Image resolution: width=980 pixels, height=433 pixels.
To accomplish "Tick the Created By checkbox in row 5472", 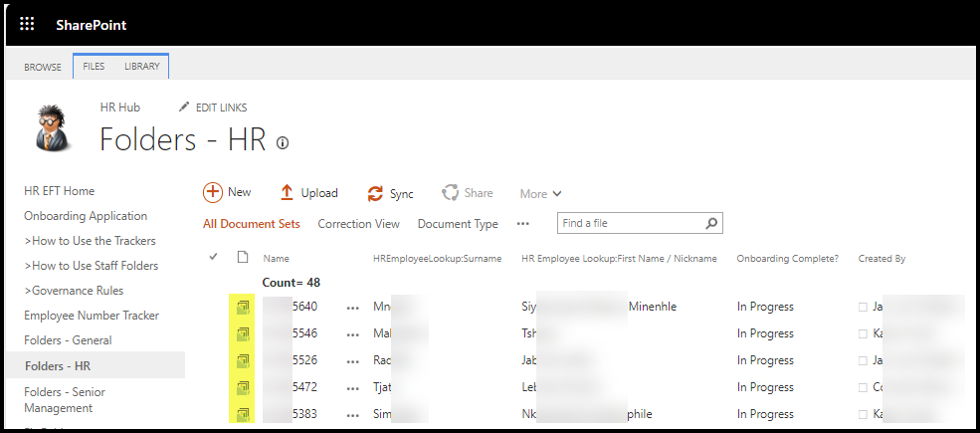I will click(x=863, y=387).
